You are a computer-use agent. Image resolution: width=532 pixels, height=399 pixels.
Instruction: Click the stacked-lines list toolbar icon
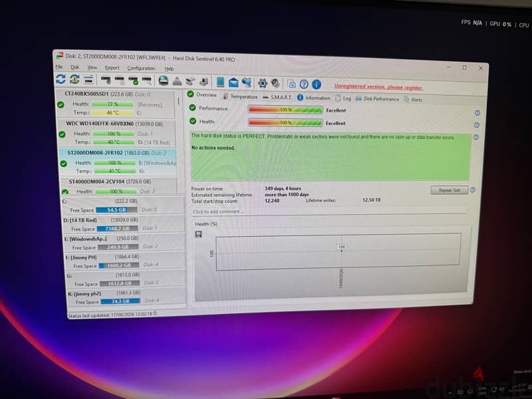tap(88, 80)
